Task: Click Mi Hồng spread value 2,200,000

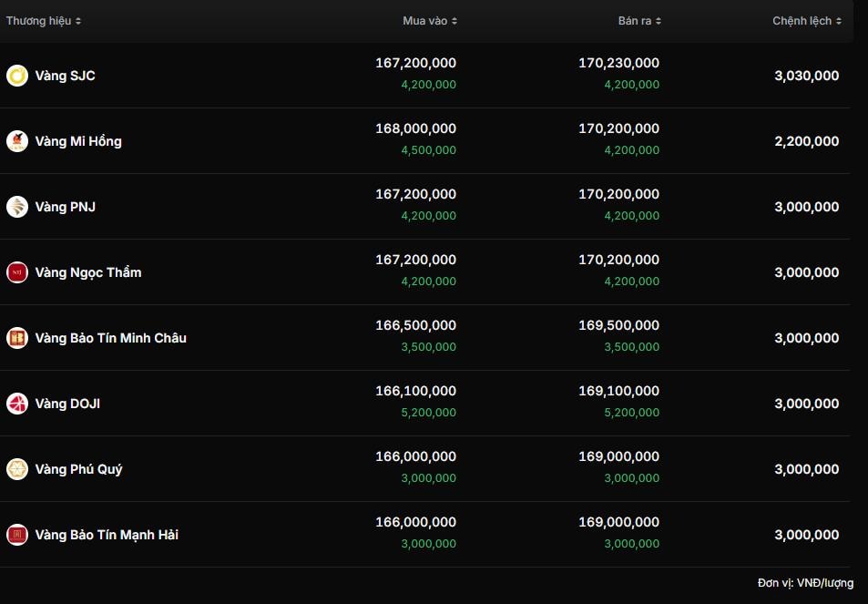Action: tap(806, 141)
